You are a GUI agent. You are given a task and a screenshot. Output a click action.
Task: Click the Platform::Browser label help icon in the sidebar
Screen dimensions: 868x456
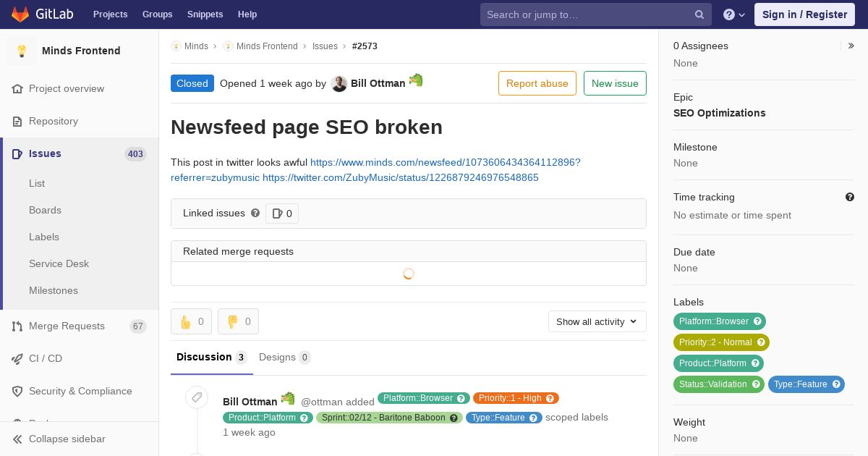pos(757,321)
